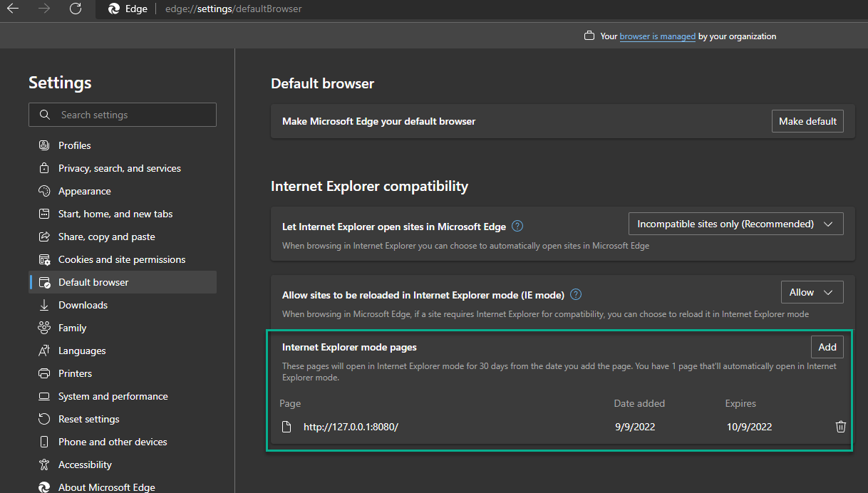Select Cookies and site permissions
This screenshot has height=493, width=868.
(123, 259)
